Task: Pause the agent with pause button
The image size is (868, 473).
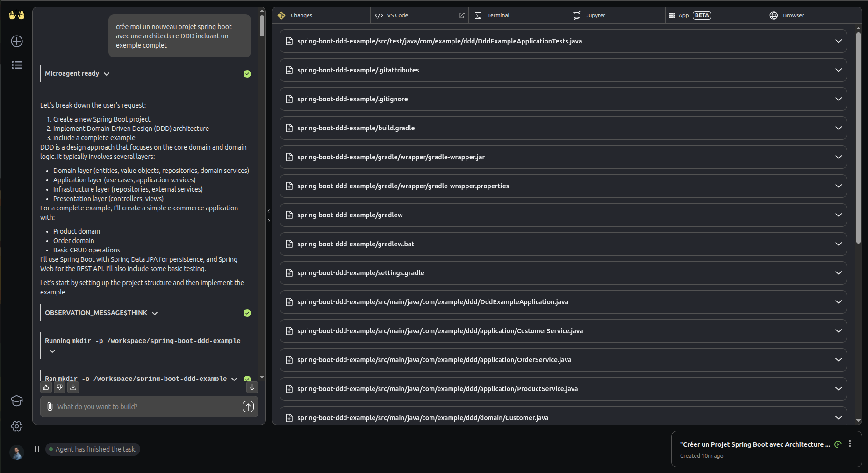Action: click(x=37, y=449)
